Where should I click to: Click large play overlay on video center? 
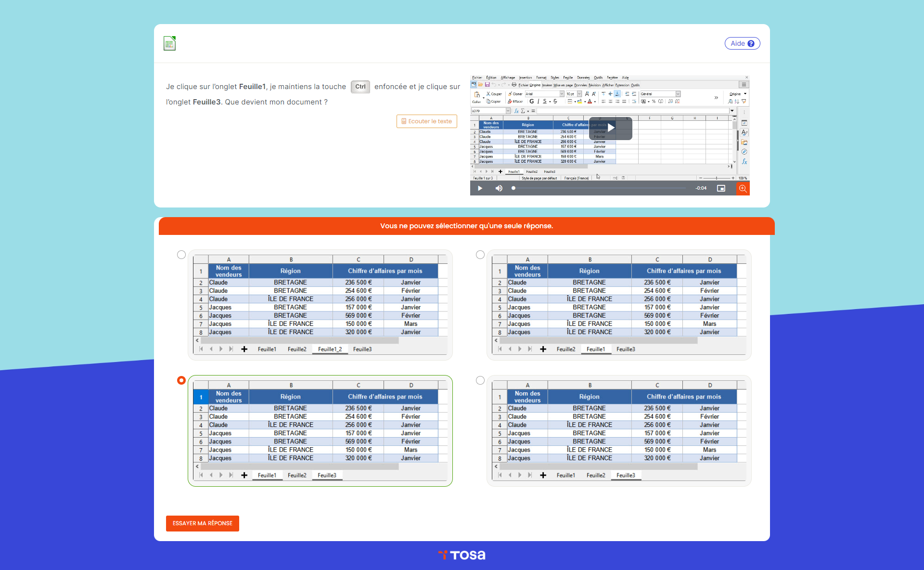pos(610,128)
